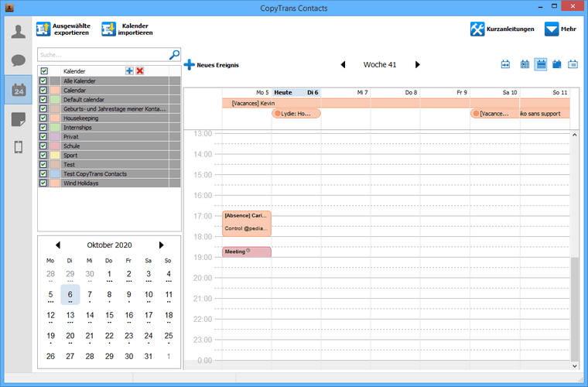Click the Sport yellow color swatch

click(55, 156)
